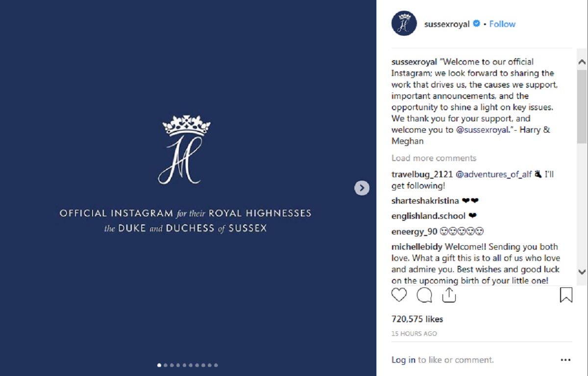The image size is (588, 376).
Task: Click the share post icon
Action: (x=449, y=295)
